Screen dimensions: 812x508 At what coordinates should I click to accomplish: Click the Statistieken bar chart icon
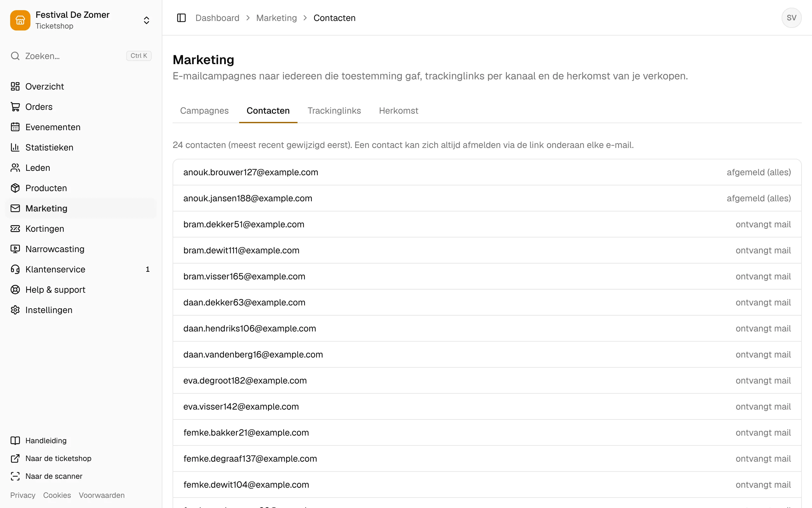point(15,148)
